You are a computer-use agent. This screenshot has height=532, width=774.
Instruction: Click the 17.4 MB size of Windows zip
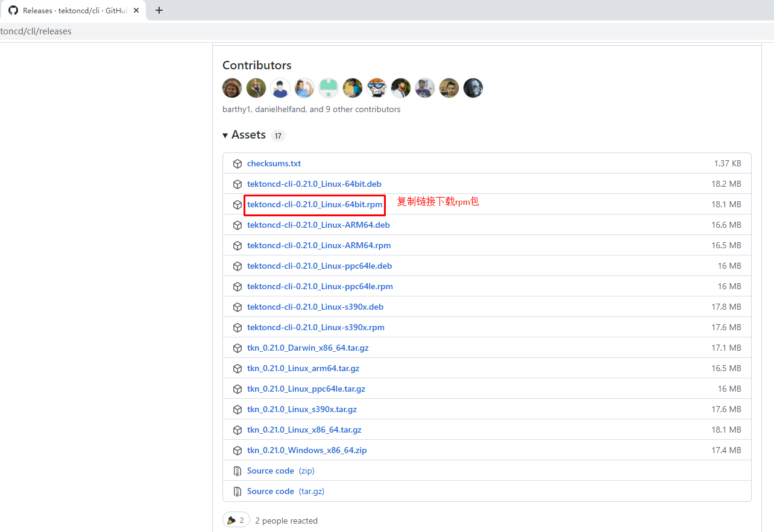[726, 450]
